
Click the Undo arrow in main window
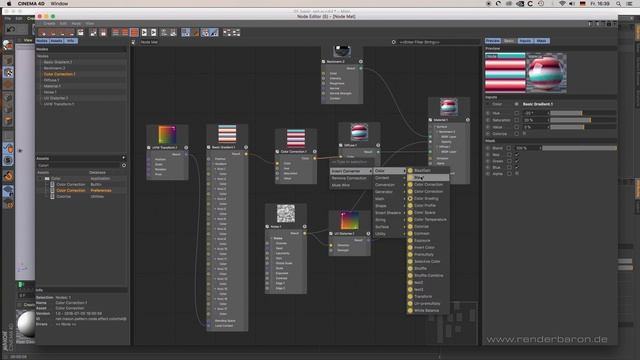[11, 29]
